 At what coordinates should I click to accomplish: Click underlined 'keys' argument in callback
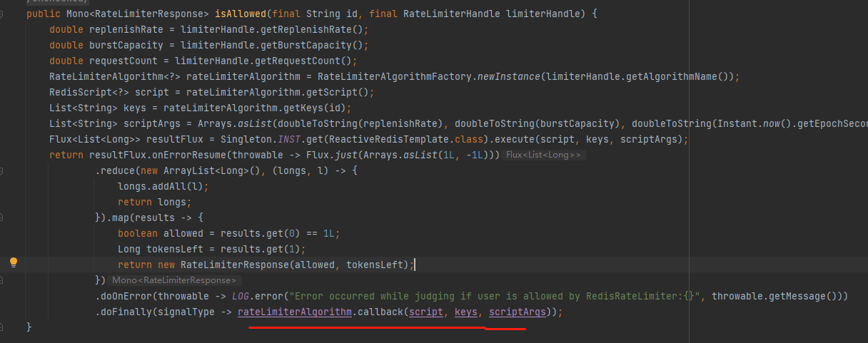tap(466, 312)
